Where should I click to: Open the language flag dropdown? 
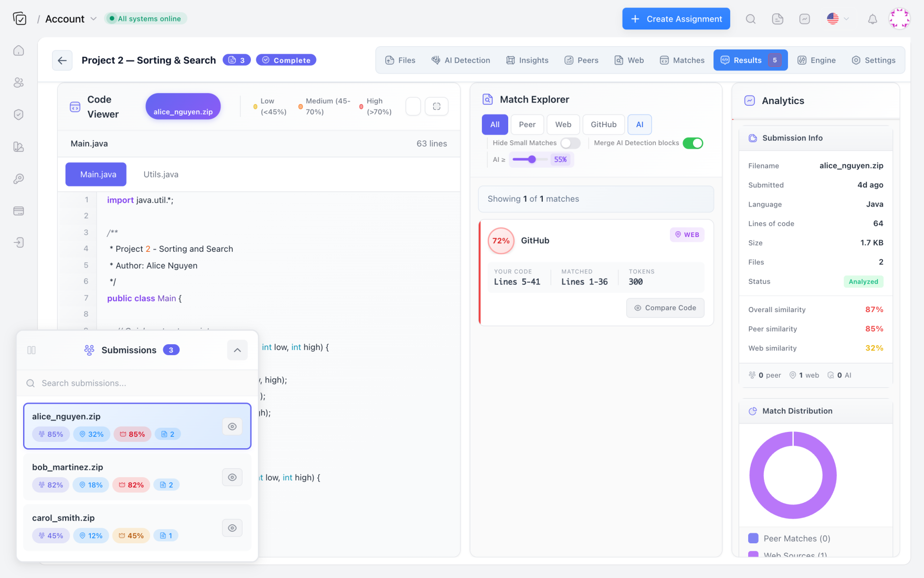tap(838, 19)
